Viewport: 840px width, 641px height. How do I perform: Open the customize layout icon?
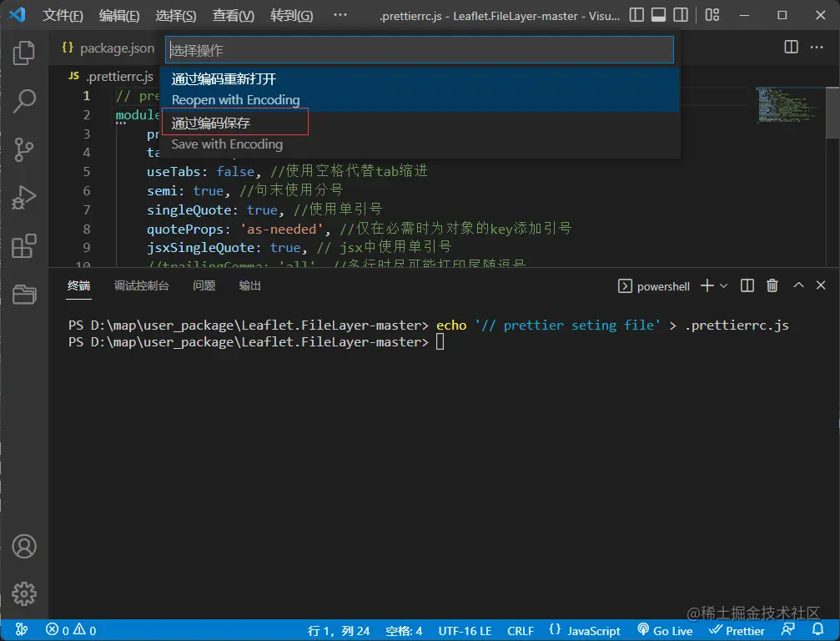tap(712, 15)
